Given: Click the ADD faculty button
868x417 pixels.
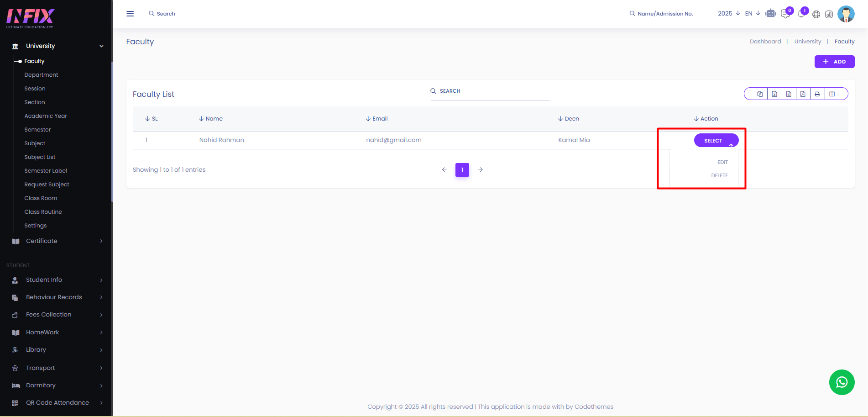Looking at the screenshot, I should tap(834, 62).
